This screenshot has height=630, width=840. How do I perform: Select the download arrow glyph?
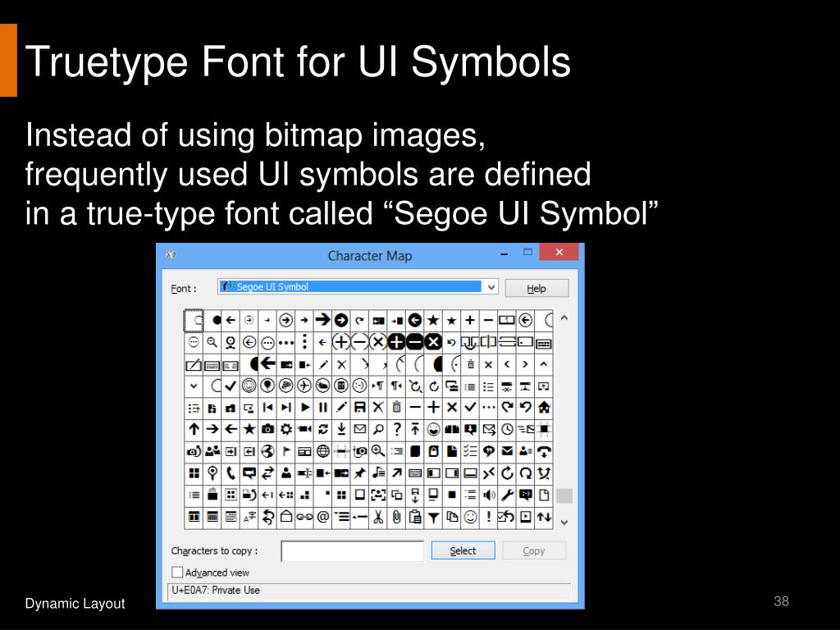341,428
